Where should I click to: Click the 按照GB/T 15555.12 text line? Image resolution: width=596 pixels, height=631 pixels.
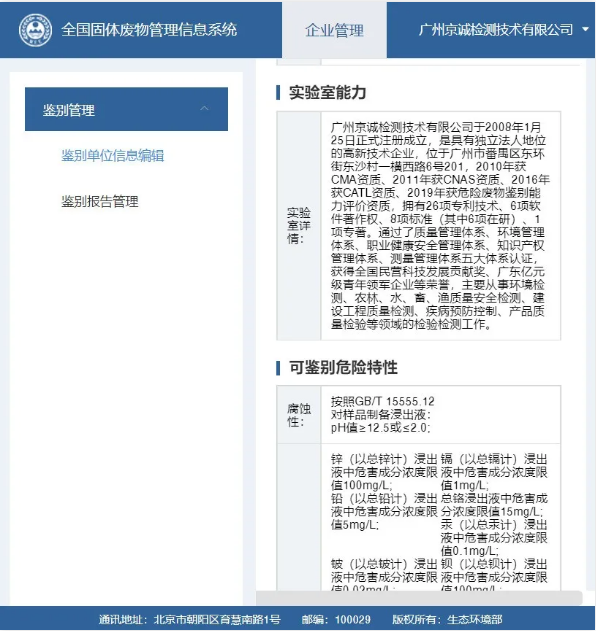(x=383, y=401)
